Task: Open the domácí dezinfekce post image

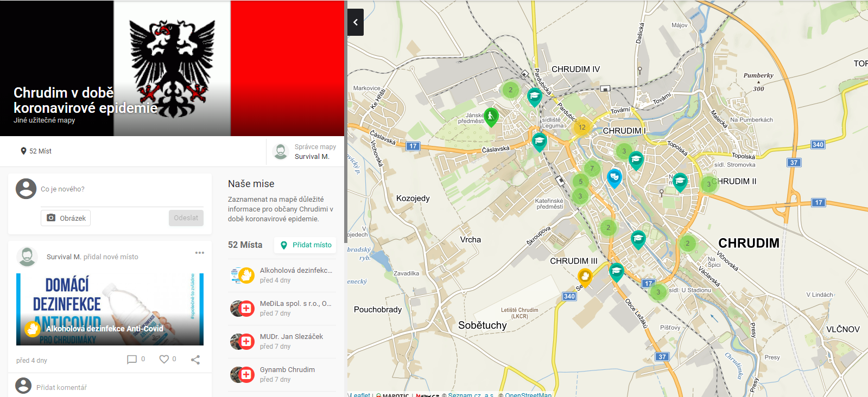Action: (x=110, y=309)
